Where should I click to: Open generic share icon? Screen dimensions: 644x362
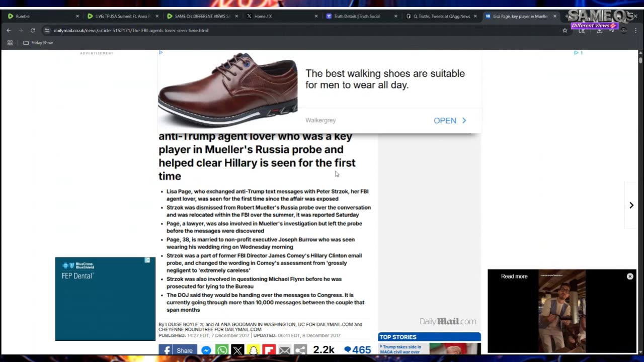coord(300,350)
